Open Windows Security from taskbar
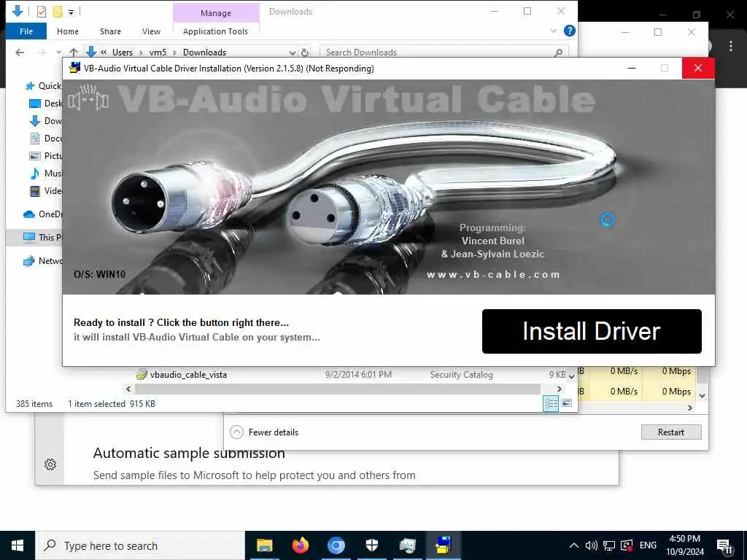 (x=371, y=545)
